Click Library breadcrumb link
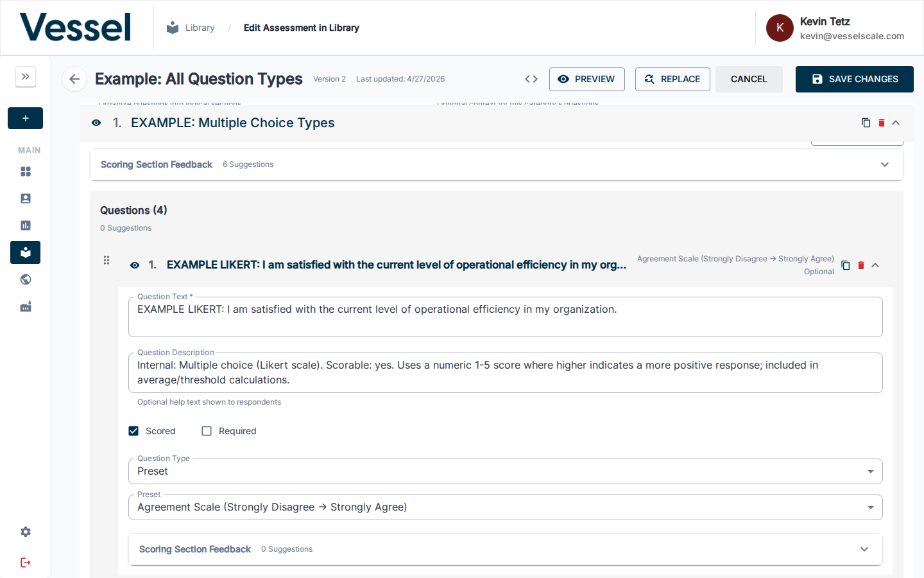924x578 pixels. tap(200, 28)
